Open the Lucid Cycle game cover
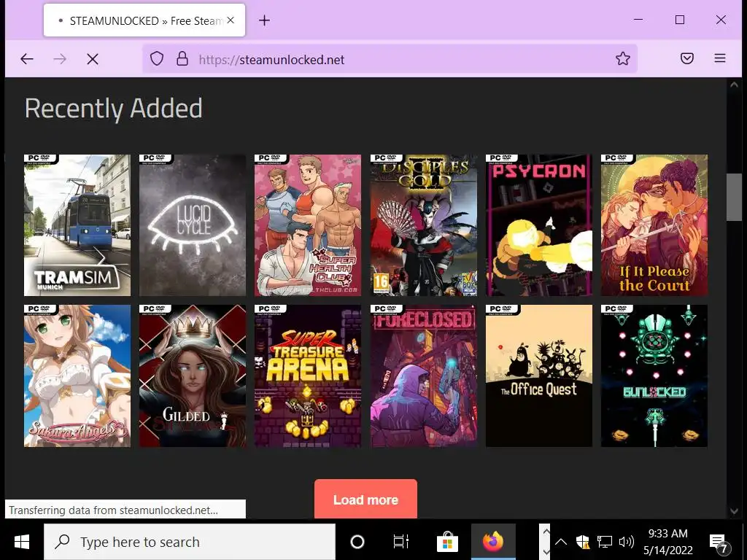Viewport: 747px width, 560px height. click(x=193, y=225)
